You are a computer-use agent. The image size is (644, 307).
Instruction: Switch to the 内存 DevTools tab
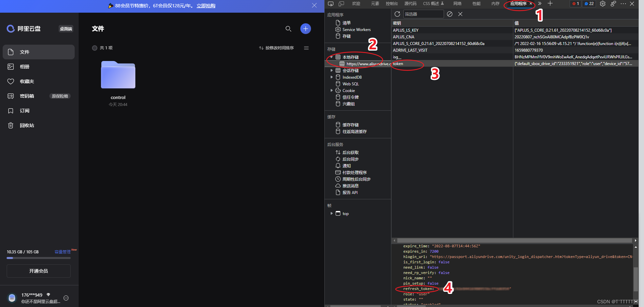click(495, 4)
